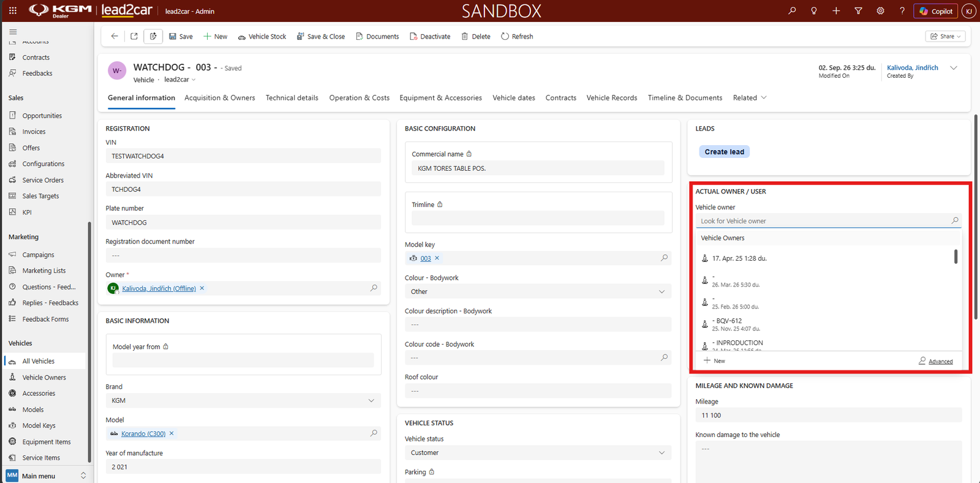Click the plus quick-create icon in the top bar
The width and height of the screenshot is (980, 483).
click(836, 11)
